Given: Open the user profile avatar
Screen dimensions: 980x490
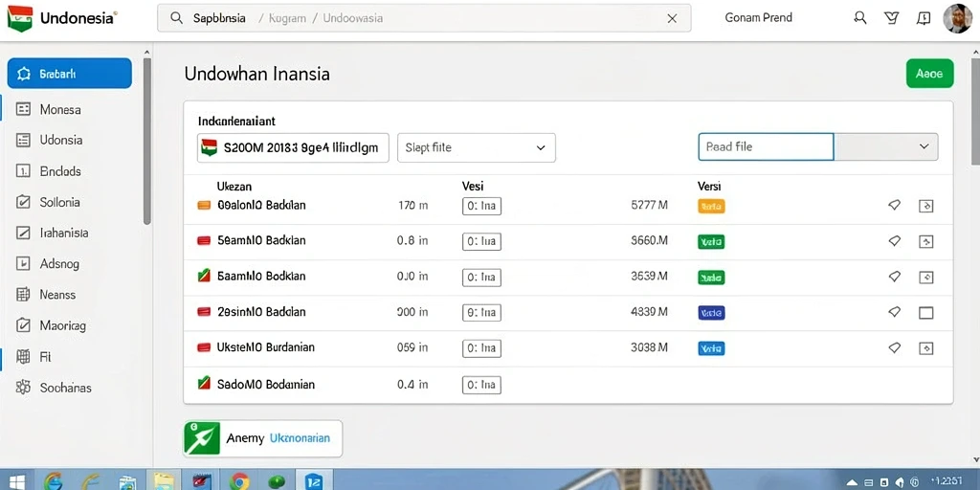Looking at the screenshot, I should click(957, 18).
